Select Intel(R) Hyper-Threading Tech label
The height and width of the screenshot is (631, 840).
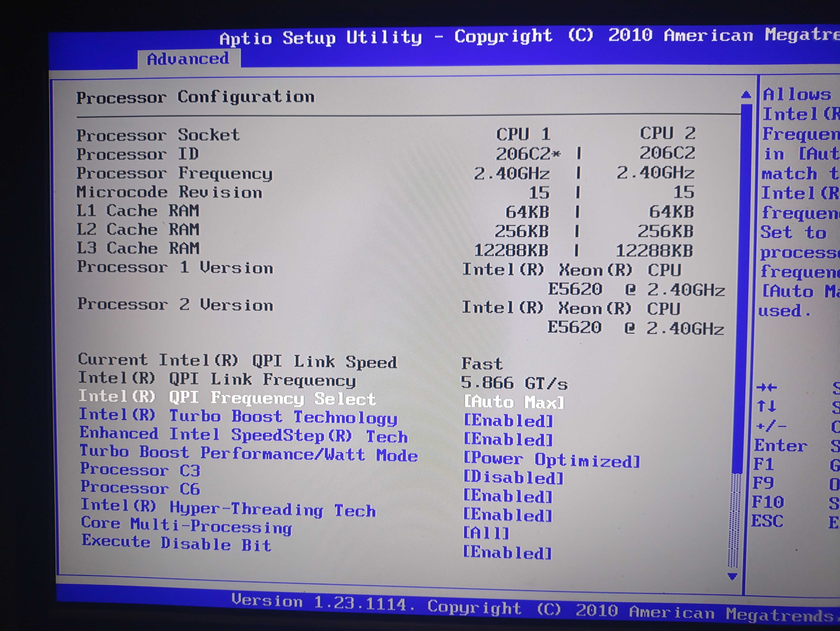click(x=228, y=508)
